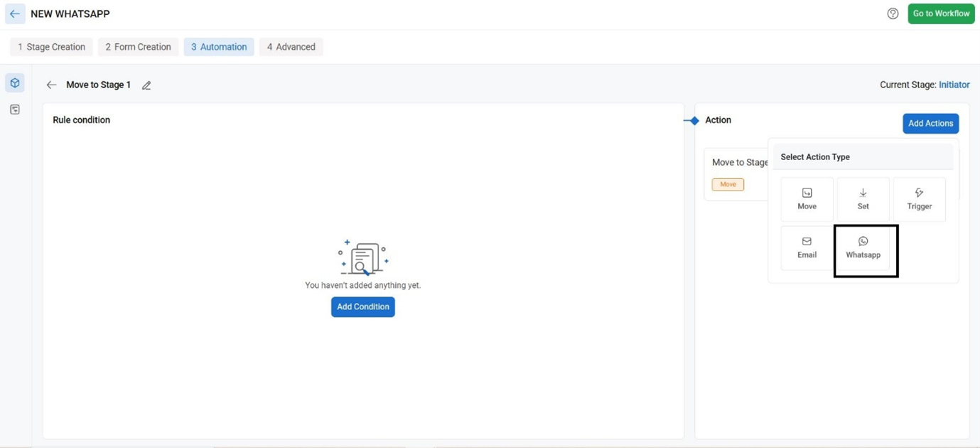The image size is (980, 448).
Task: Go back using arrow beside Move to Stage 1
Action: click(51, 85)
